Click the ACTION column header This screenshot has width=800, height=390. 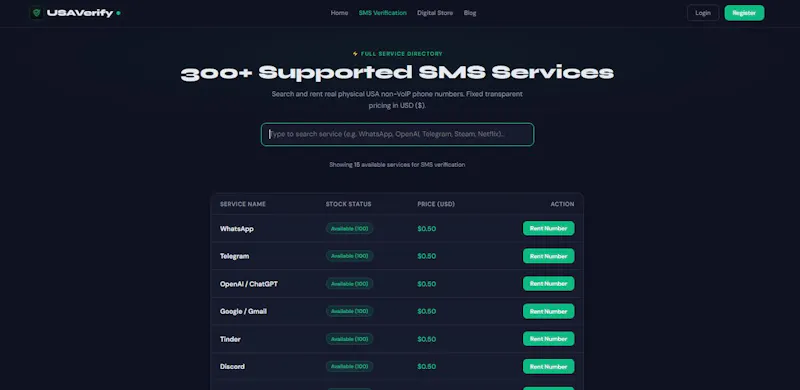pyautogui.click(x=562, y=204)
